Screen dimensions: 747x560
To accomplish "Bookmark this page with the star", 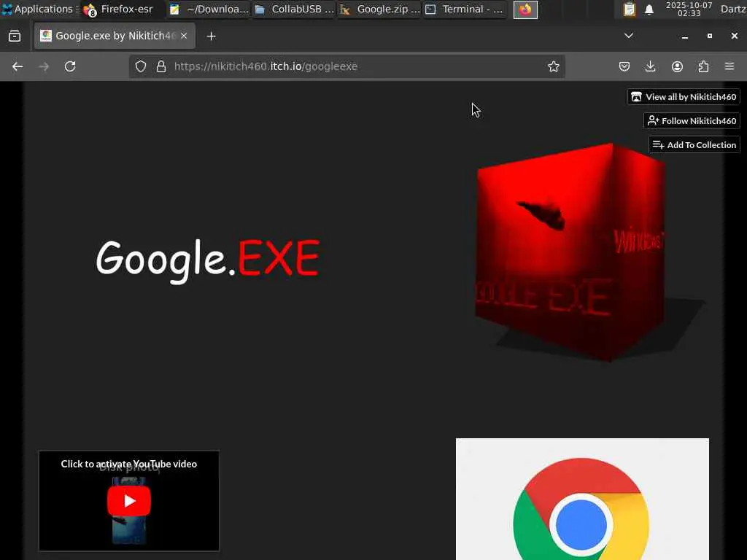I will [x=553, y=66].
